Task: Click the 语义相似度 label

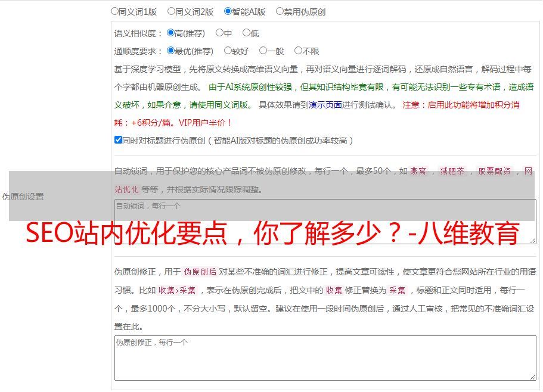Action: coord(138,33)
